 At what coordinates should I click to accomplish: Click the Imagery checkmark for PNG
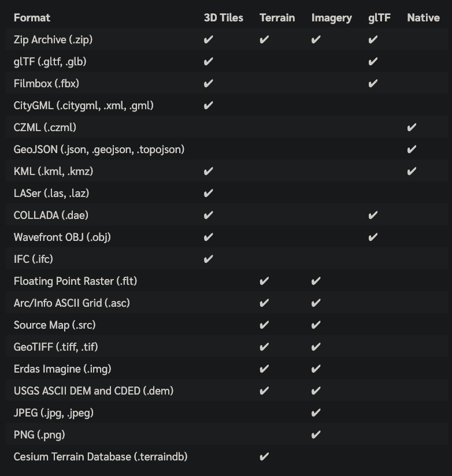click(316, 435)
